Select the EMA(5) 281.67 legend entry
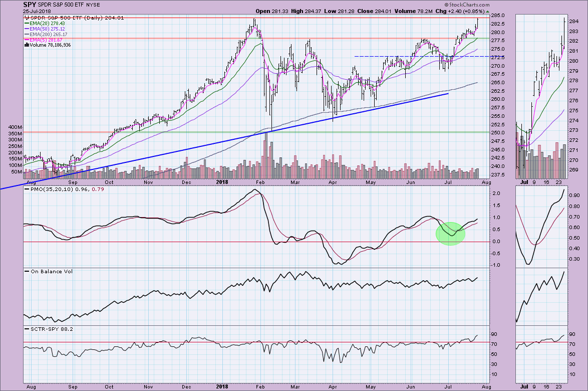 pyautogui.click(x=44, y=40)
